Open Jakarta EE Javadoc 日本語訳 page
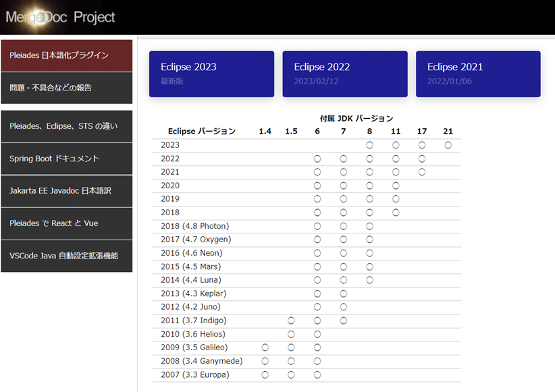 tap(67, 191)
